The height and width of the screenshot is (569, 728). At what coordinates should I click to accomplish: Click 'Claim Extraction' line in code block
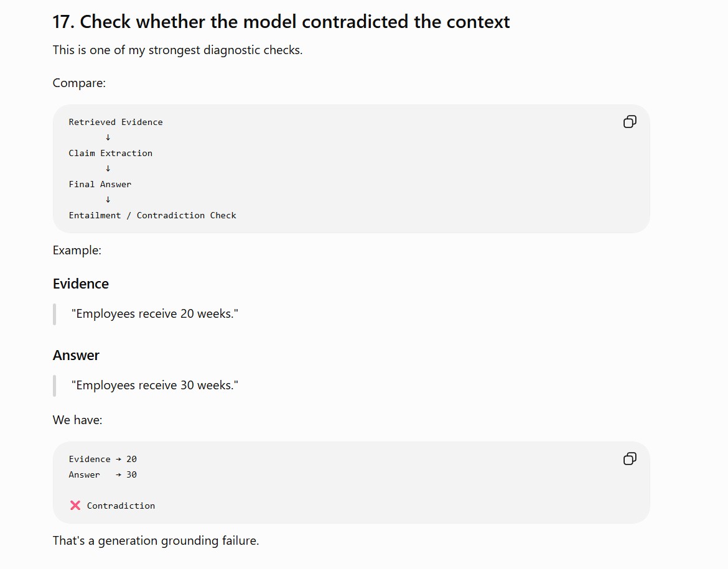[111, 153]
